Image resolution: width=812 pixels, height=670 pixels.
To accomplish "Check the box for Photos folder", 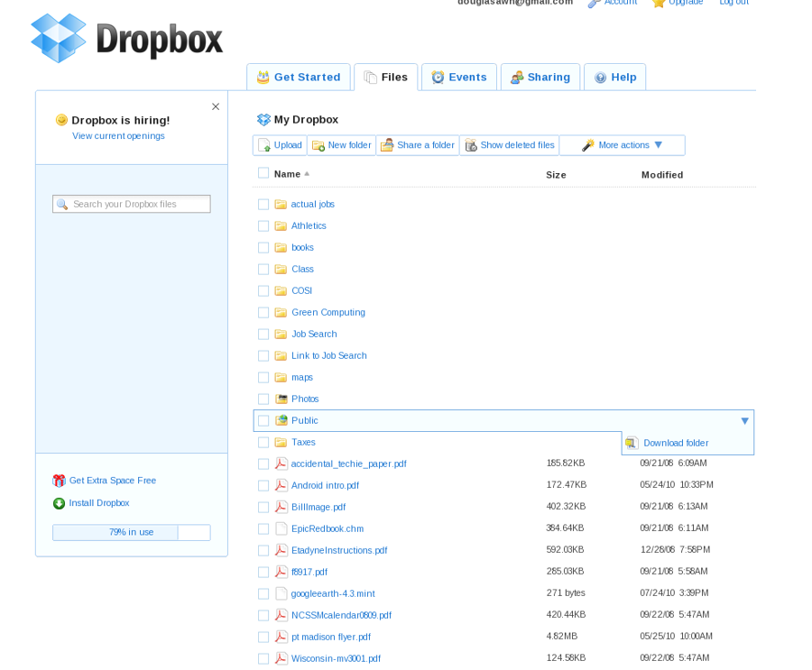I will [x=263, y=399].
